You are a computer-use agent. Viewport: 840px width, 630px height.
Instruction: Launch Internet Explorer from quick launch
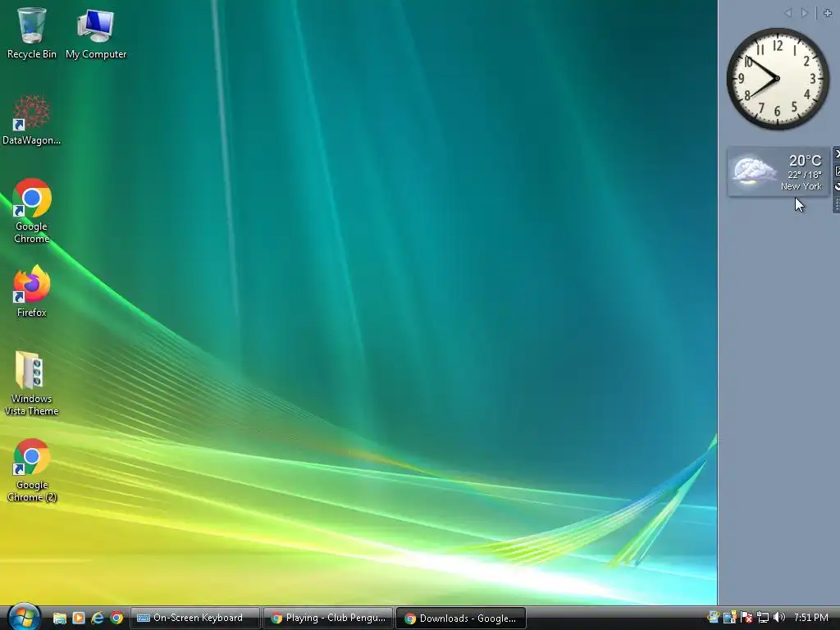[97, 619]
